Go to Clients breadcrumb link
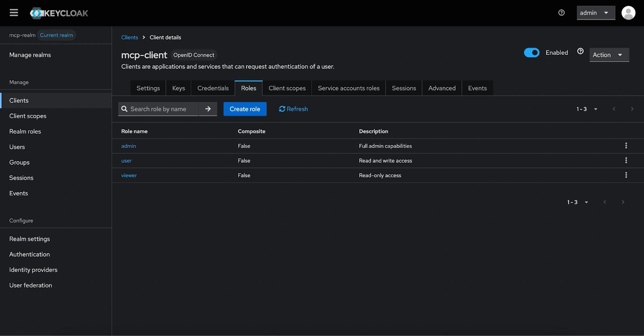 coord(130,37)
